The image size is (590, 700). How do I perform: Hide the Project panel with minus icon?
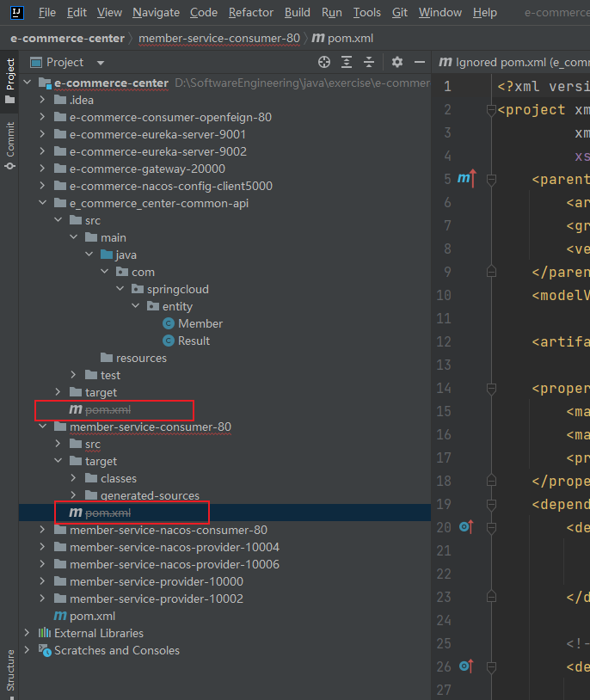tap(420, 62)
